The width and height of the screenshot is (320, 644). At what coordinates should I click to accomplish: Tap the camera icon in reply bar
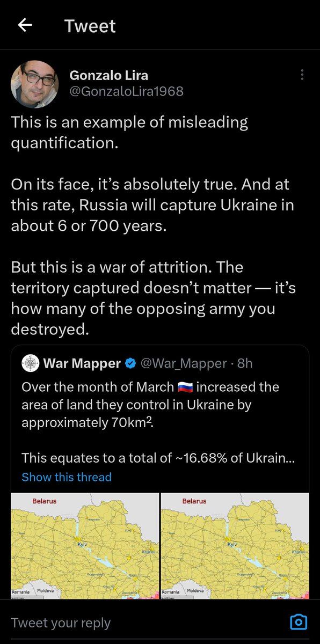click(298, 622)
